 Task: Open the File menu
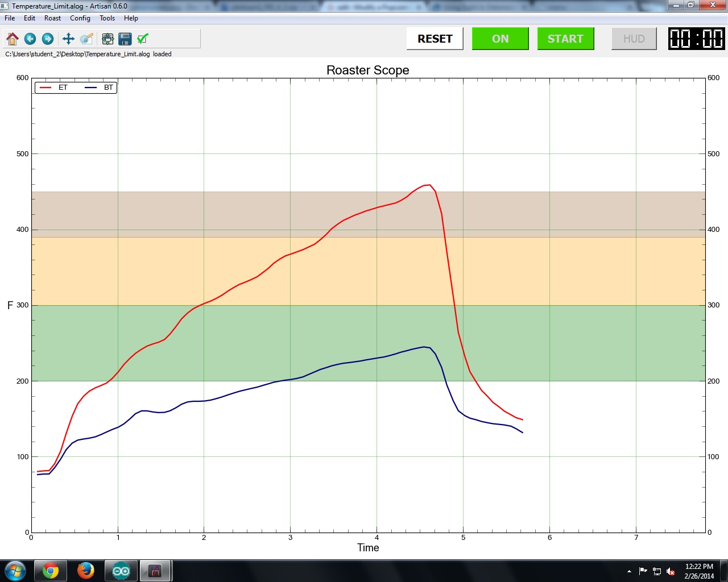click(10, 18)
